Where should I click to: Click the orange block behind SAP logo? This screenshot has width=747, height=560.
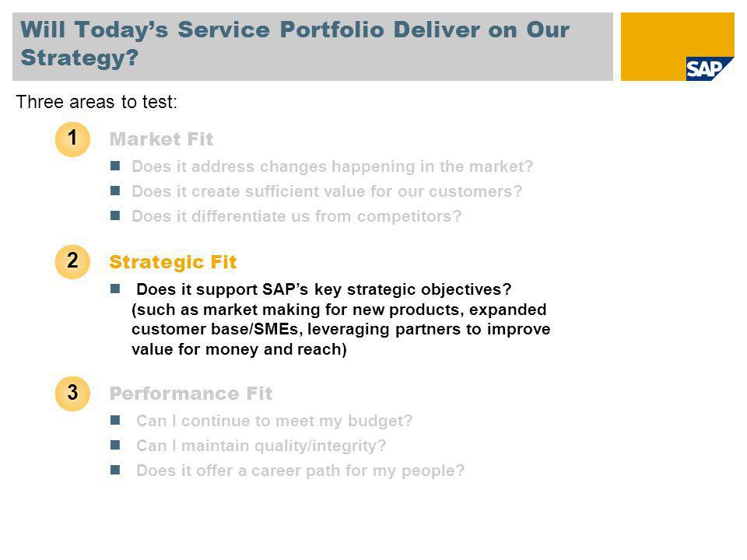pos(678,46)
